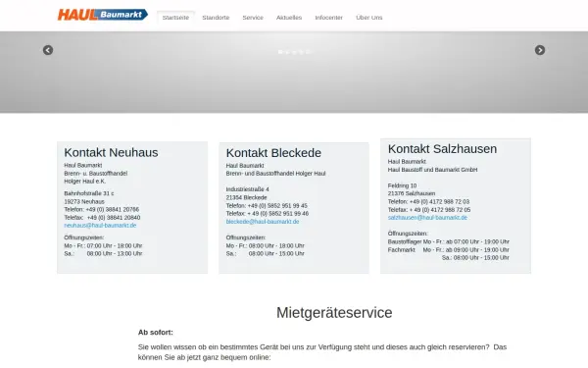The height and width of the screenshot is (368, 588).
Task: Click 'Holger Haul e.K.' in Neuhaus card
Action: 85,181
